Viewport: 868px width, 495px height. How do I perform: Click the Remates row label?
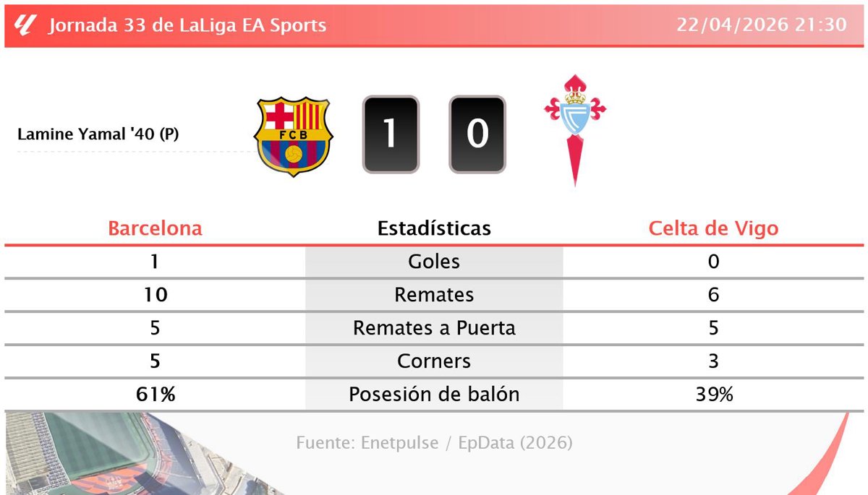[x=434, y=295]
